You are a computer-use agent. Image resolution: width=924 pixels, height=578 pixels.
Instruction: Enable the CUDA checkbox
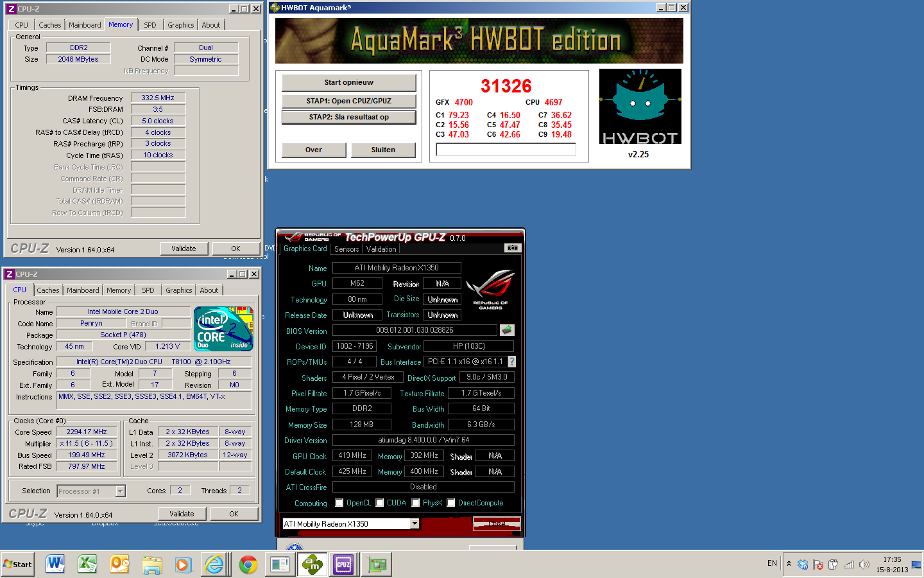tap(380, 503)
